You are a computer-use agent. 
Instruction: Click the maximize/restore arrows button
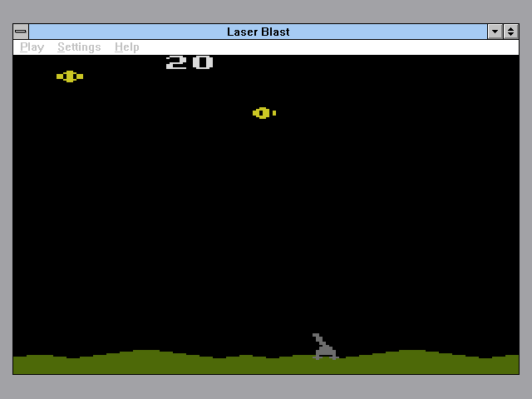[x=510, y=32]
